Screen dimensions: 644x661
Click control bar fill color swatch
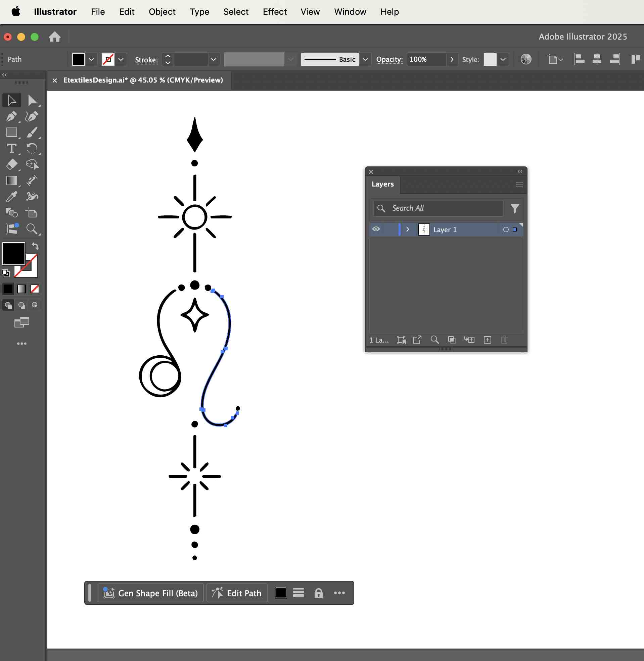[x=79, y=59]
